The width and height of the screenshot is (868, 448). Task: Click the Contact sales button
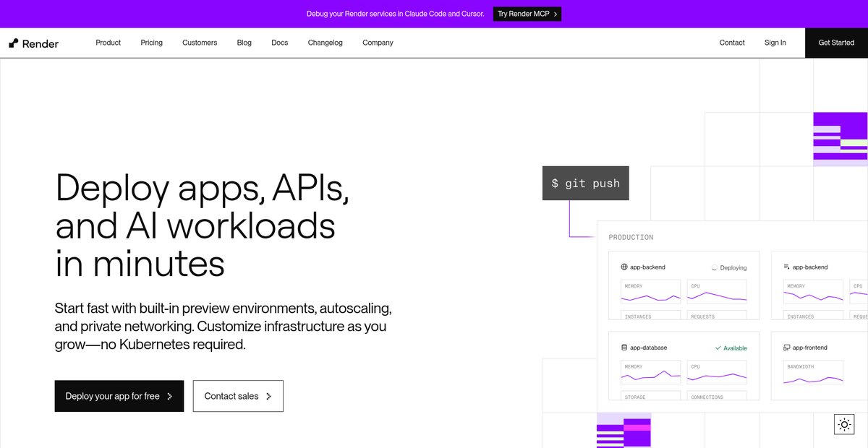point(238,396)
